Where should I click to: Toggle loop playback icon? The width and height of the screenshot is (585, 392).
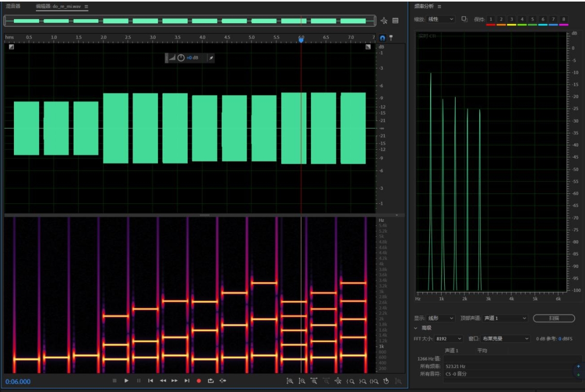click(210, 381)
